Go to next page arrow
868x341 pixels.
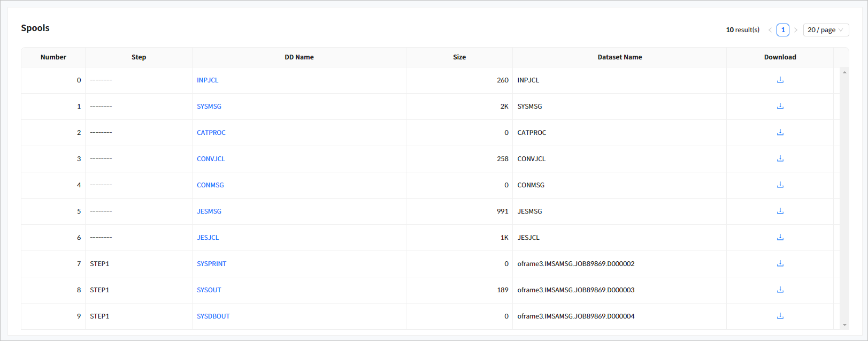coord(796,30)
